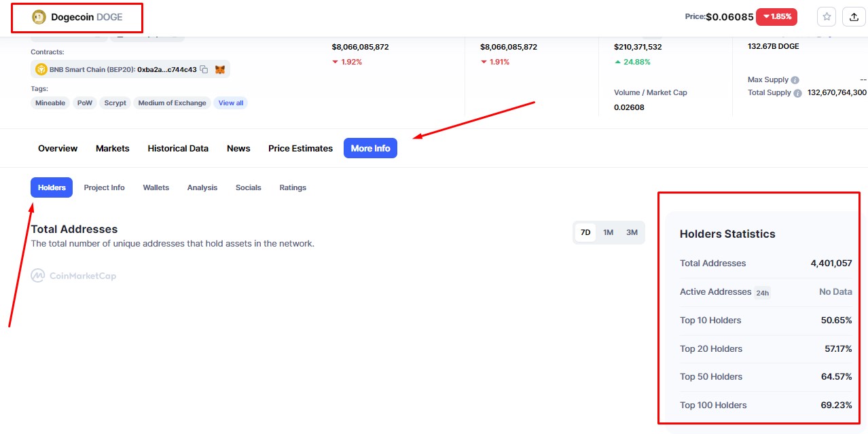Select the Project Info sub-tab
The width and height of the screenshot is (868, 434).
click(x=104, y=187)
